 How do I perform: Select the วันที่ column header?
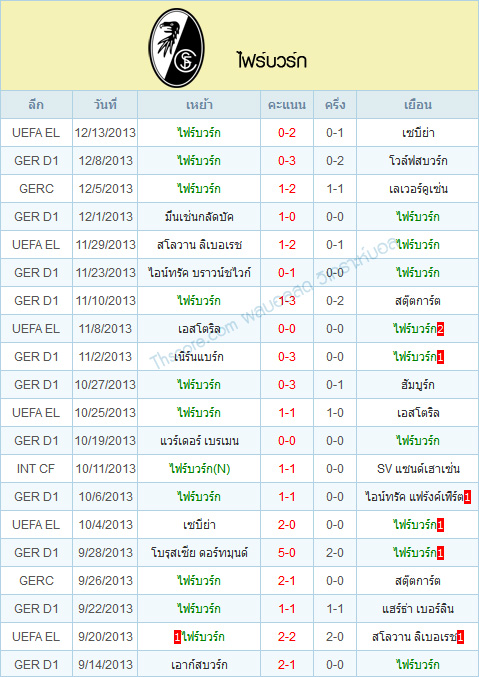pyautogui.click(x=105, y=104)
